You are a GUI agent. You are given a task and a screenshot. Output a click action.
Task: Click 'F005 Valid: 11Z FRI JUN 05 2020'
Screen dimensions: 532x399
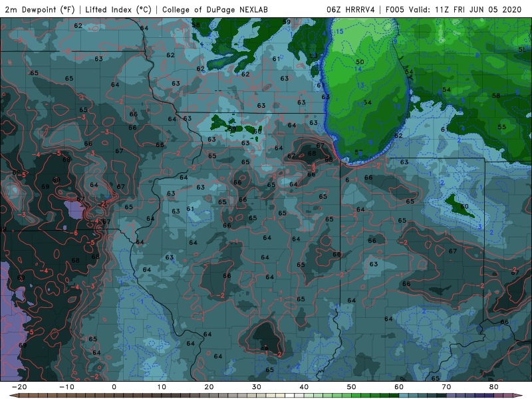tap(454, 10)
